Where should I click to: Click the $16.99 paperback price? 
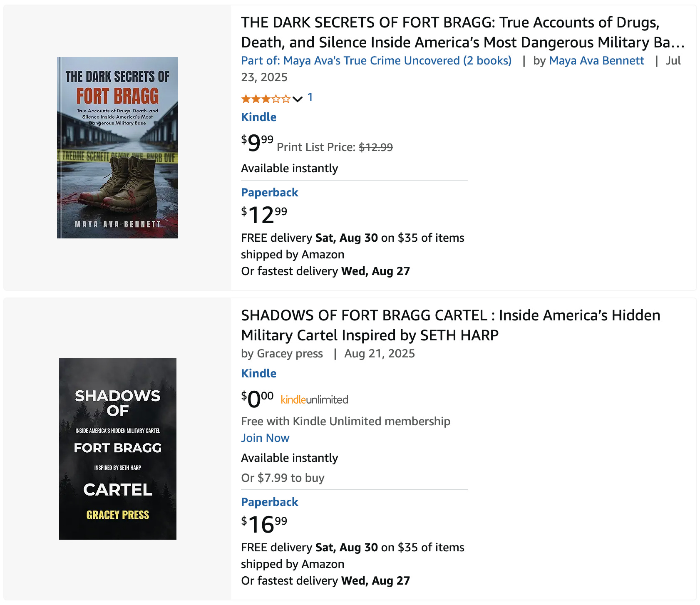tap(264, 524)
